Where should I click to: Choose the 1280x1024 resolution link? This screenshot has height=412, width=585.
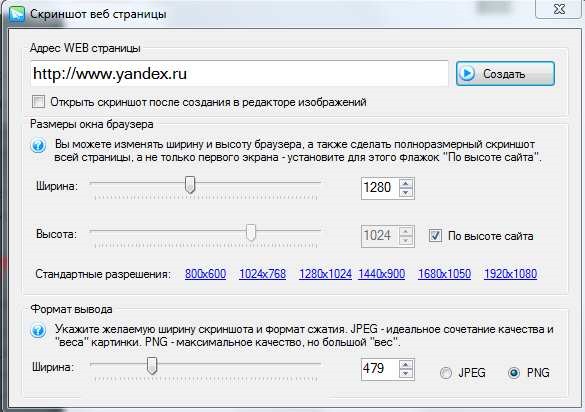click(x=325, y=274)
